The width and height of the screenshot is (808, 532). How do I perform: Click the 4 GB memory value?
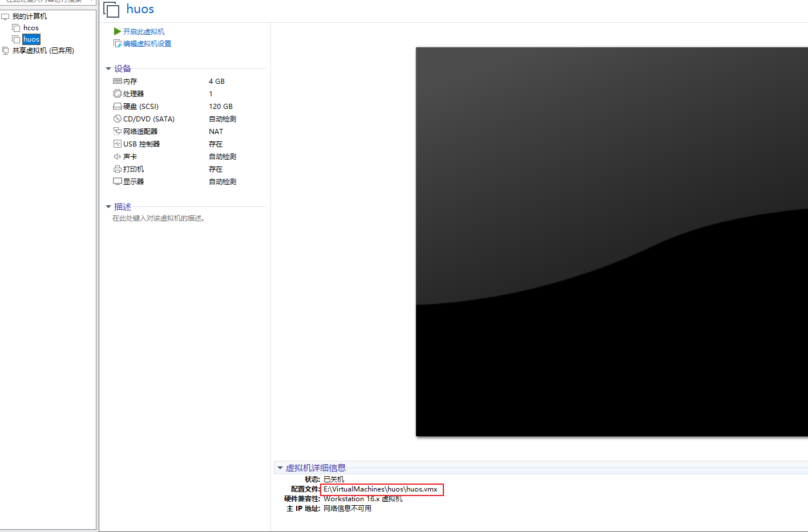217,82
